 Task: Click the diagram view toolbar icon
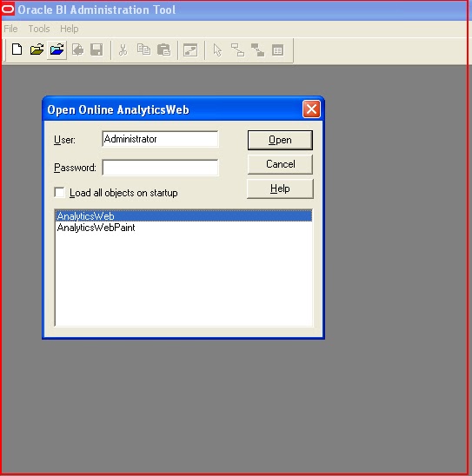point(190,50)
